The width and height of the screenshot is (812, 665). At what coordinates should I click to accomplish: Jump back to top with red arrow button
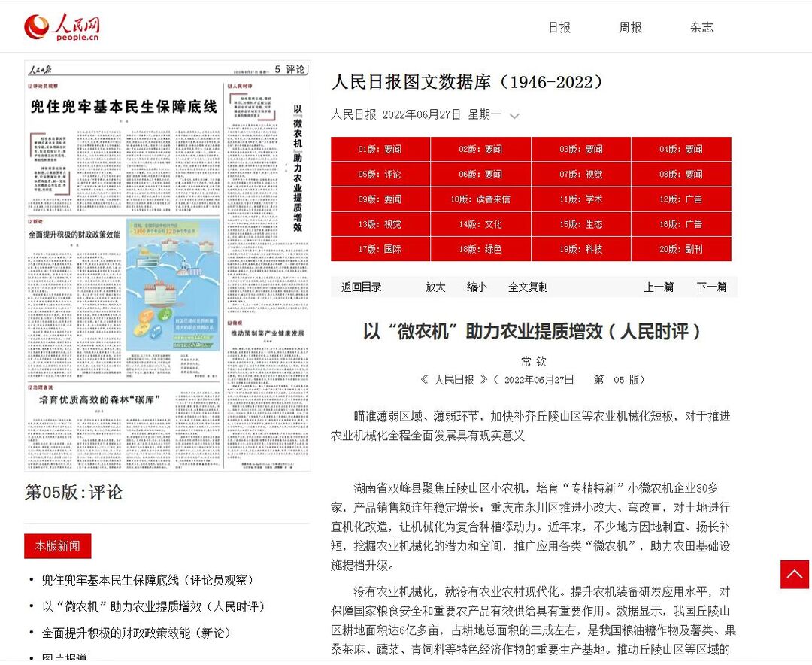tap(795, 574)
